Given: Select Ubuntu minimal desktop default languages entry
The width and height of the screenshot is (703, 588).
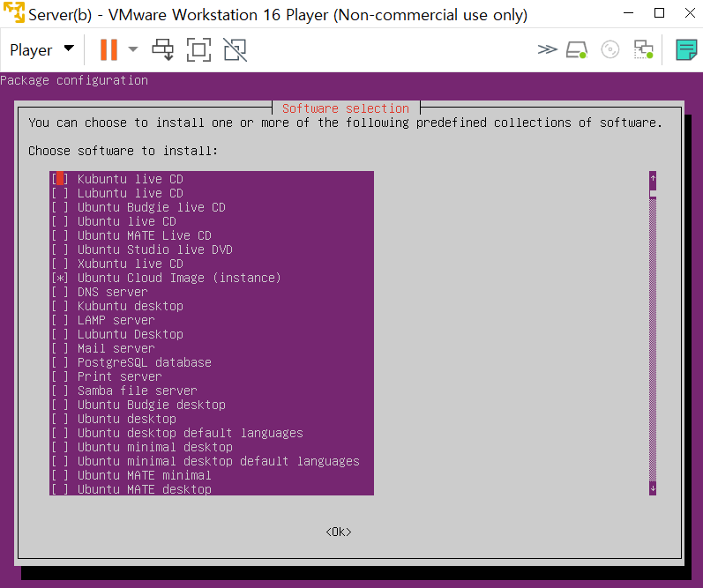Looking at the screenshot, I should tap(219, 461).
